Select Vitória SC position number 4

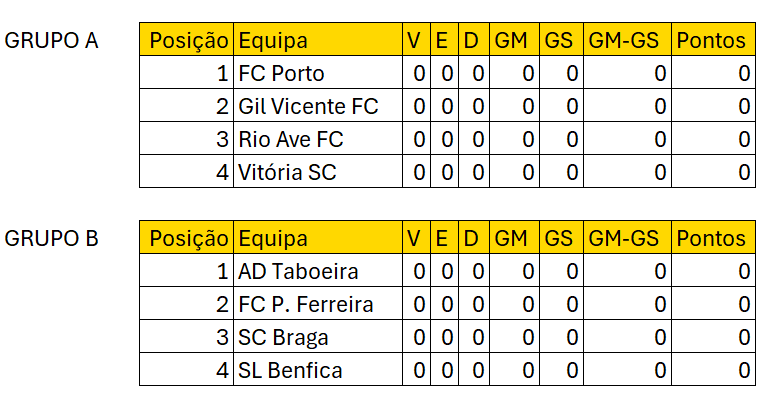(x=187, y=173)
